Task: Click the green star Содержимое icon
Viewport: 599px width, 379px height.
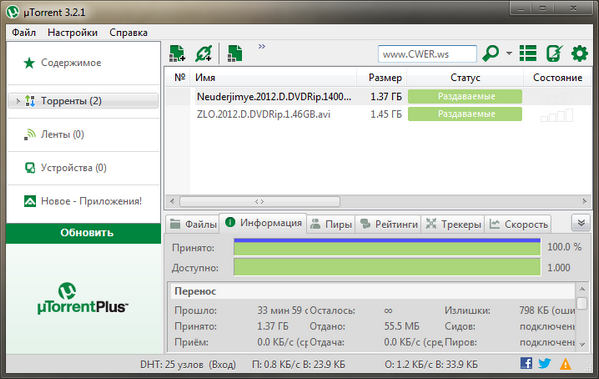Action: pos(29,63)
